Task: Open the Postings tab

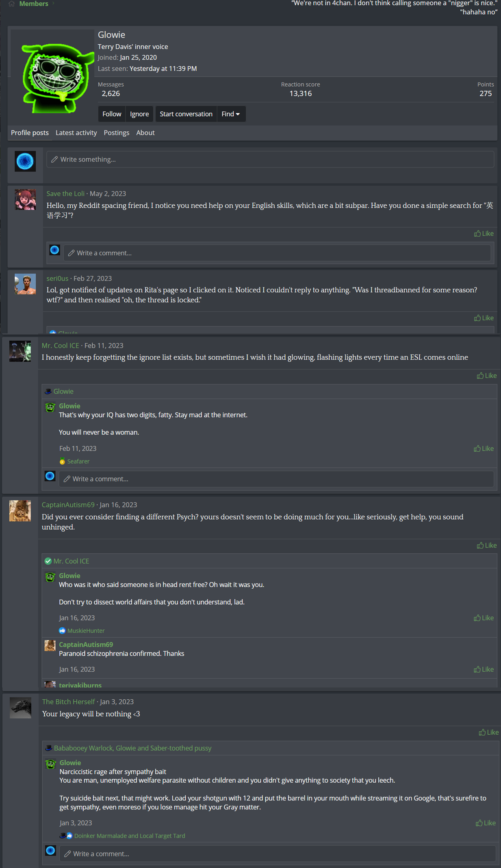Action: (116, 133)
